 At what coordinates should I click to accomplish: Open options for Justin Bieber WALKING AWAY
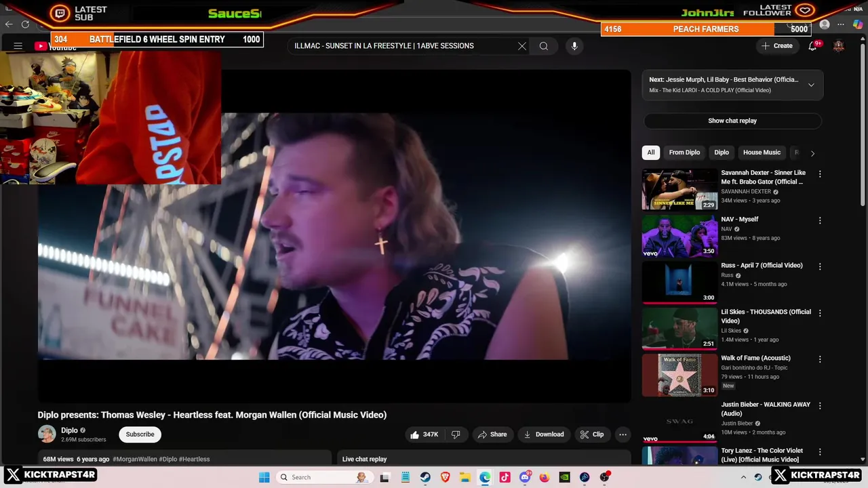point(820,405)
